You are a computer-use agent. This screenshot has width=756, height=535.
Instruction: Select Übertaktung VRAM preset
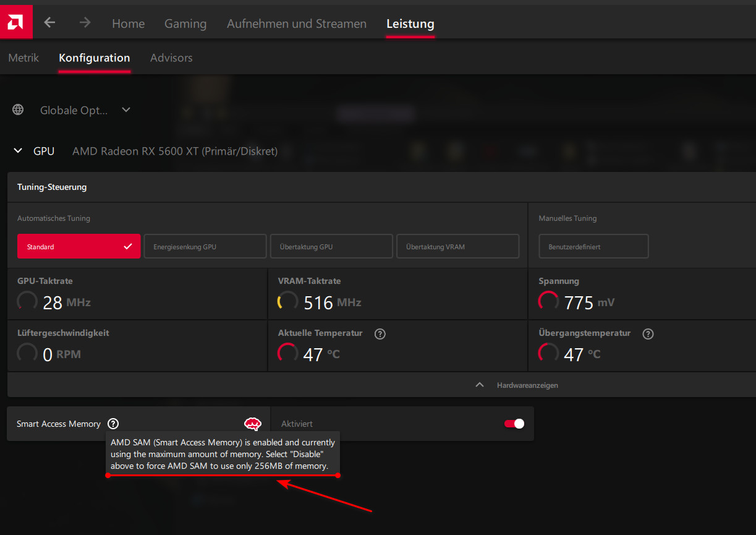point(457,246)
